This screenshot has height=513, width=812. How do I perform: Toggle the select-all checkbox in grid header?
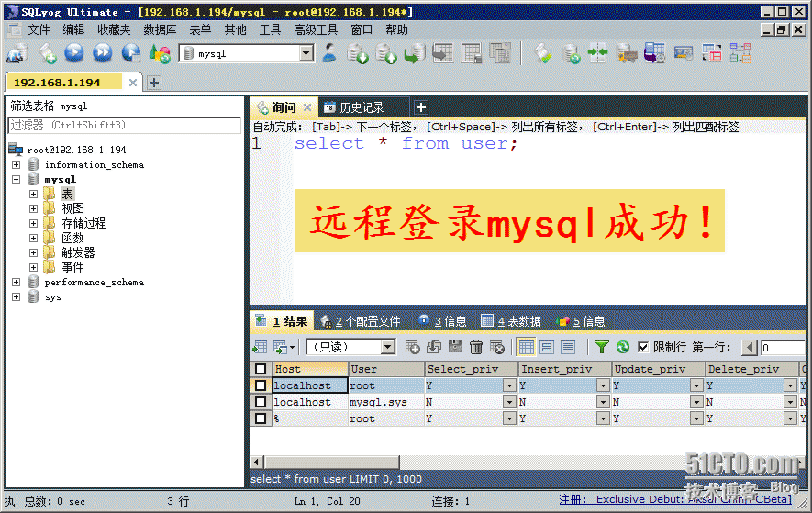tap(261, 368)
